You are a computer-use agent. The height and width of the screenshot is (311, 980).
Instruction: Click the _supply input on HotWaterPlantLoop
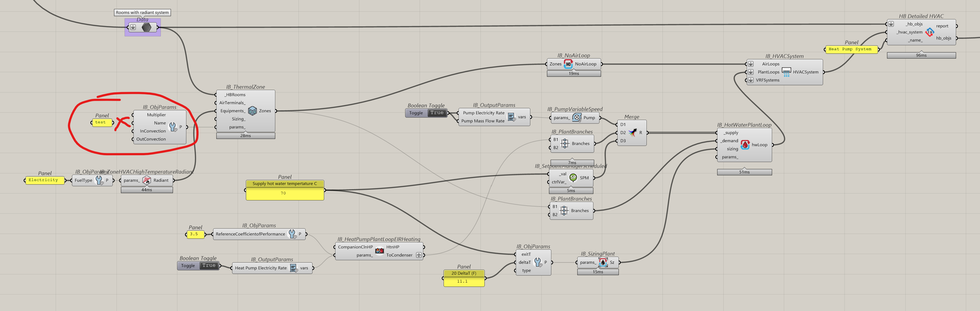click(730, 133)
